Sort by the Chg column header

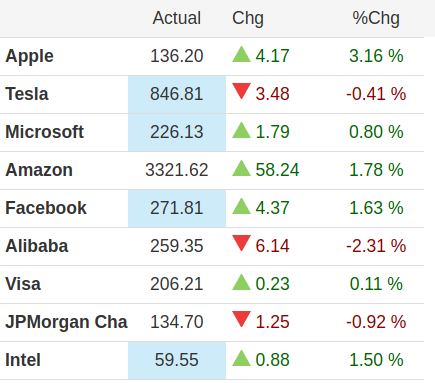(x=248, y=19)
